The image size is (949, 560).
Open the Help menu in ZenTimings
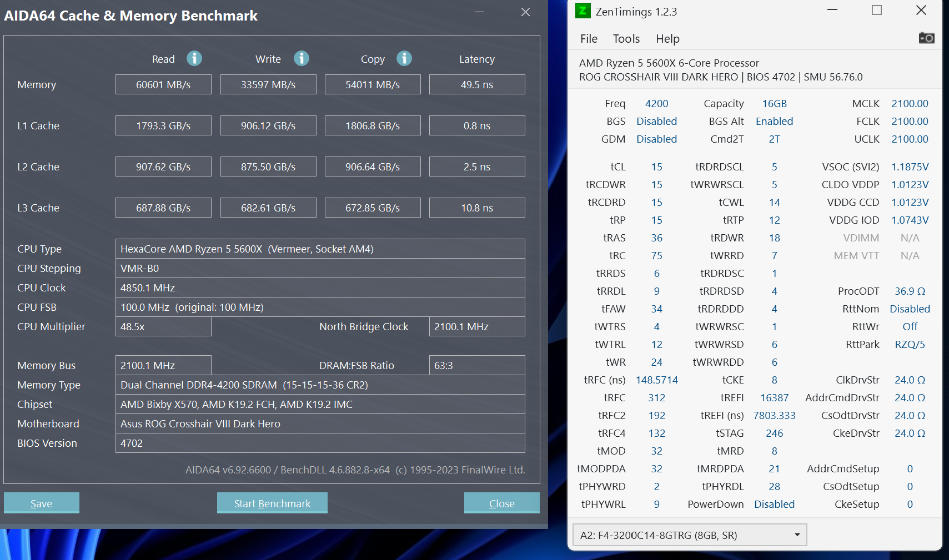point(667,39)
